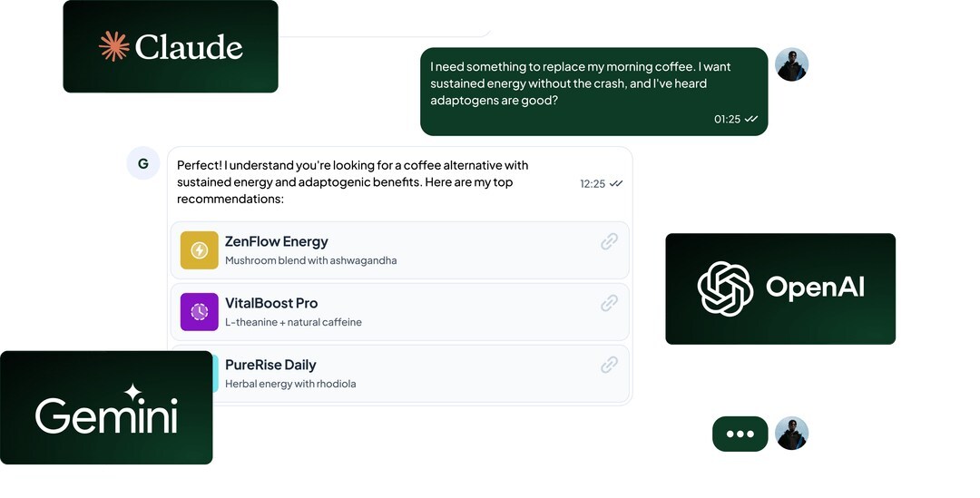Select the PureRise Daily product title

(270, 365)
